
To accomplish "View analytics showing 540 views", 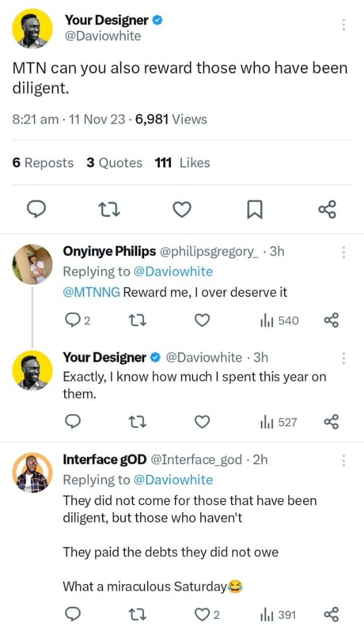I will click(279, 320).
